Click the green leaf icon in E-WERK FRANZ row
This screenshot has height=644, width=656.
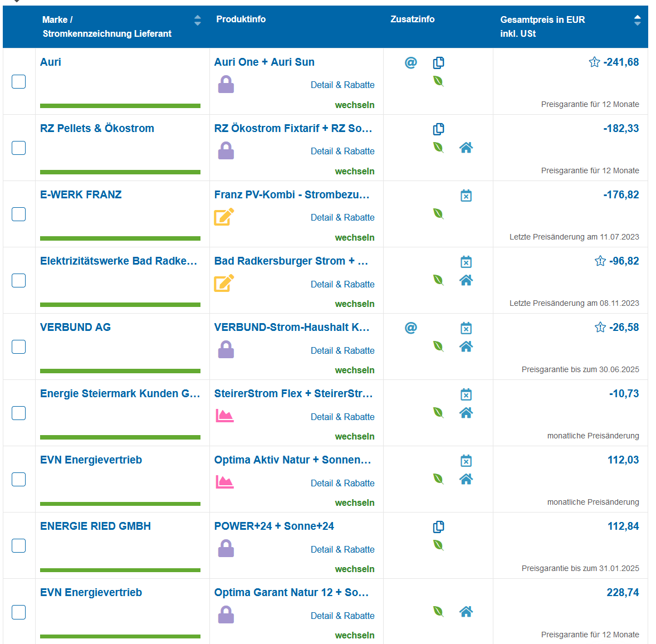coord(438,214)
